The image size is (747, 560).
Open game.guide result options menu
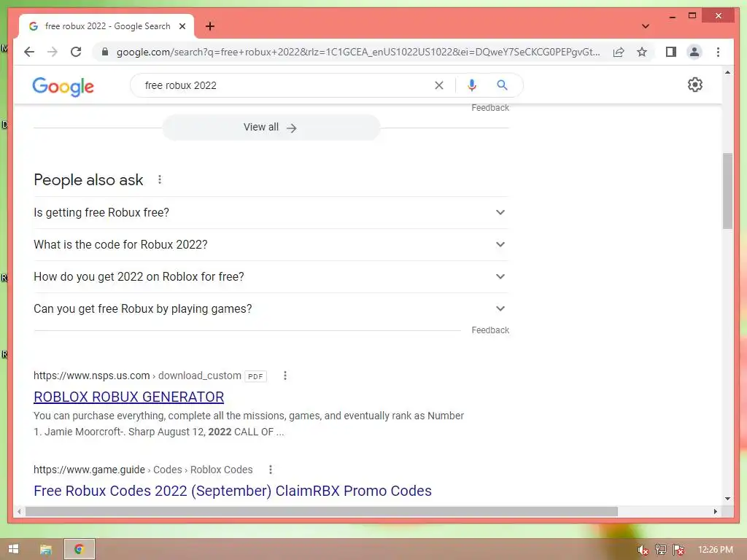(270, 470)
